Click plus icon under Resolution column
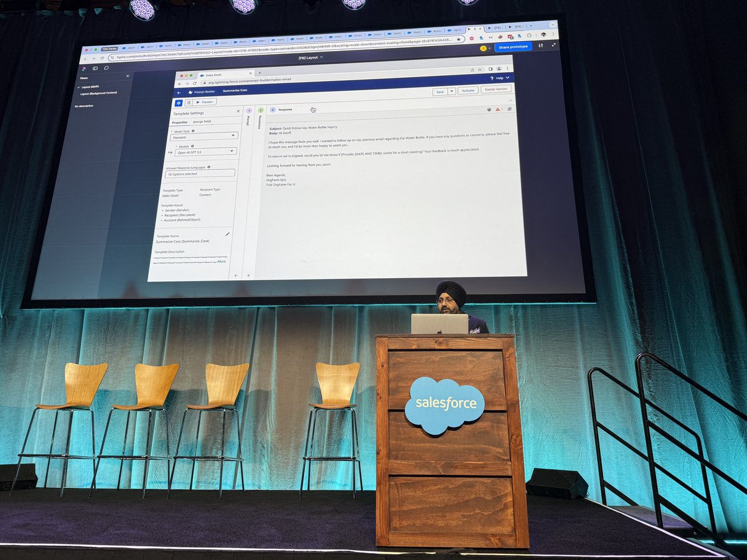 pyautogui.click(x=248, y=275)
